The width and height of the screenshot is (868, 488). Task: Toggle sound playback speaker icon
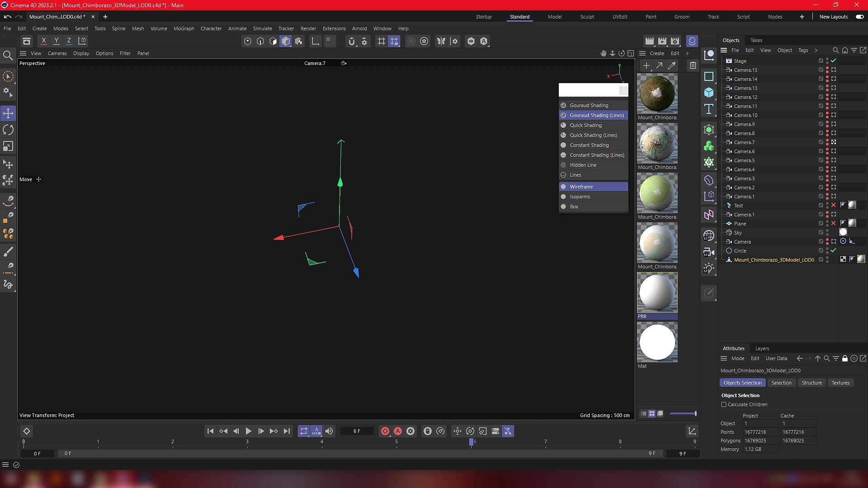[x=329, y=431]
